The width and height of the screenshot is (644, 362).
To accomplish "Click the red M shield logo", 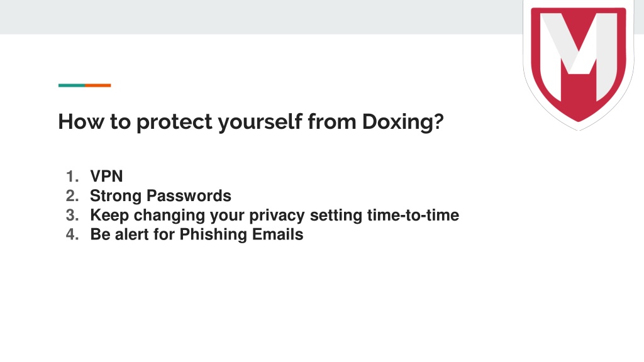I will 579,65.
